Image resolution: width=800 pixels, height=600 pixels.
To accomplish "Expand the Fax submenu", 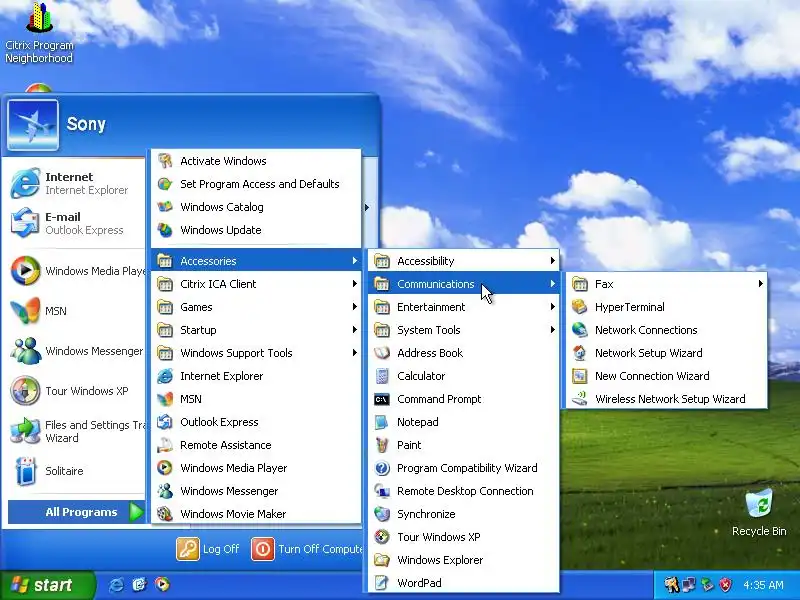I will pyautogui.click(x=666, y=284).
